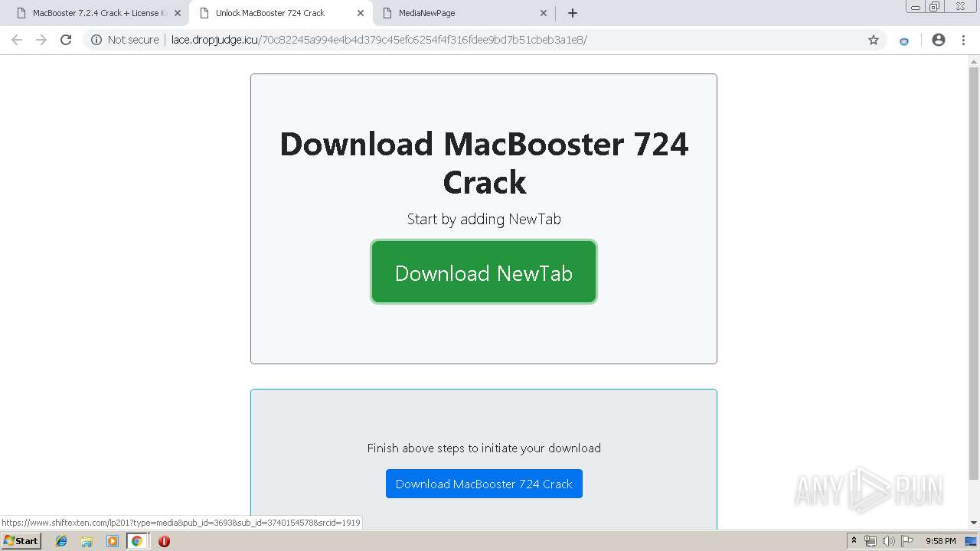Reload the current page
This screenshot has height=551, width=980.
(66, 40)
